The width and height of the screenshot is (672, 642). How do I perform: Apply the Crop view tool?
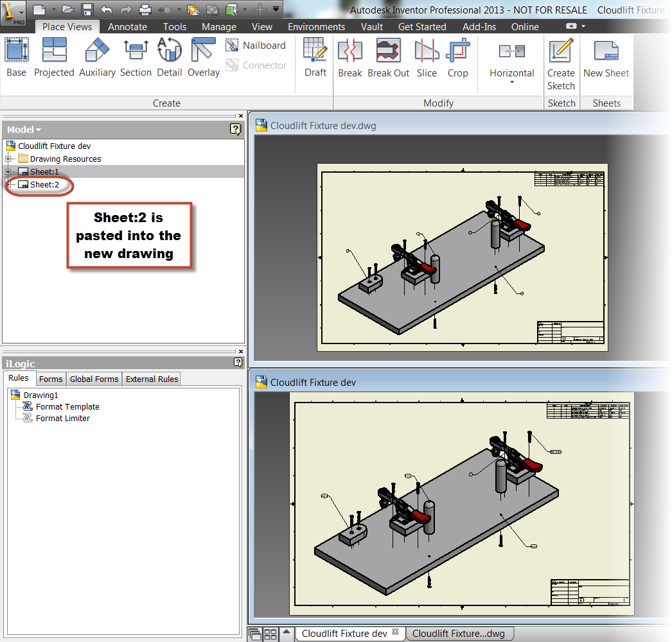coord(457,58)
